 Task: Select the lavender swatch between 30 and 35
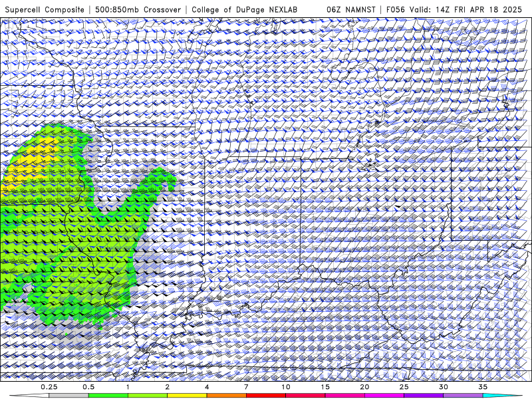(463, 396)
